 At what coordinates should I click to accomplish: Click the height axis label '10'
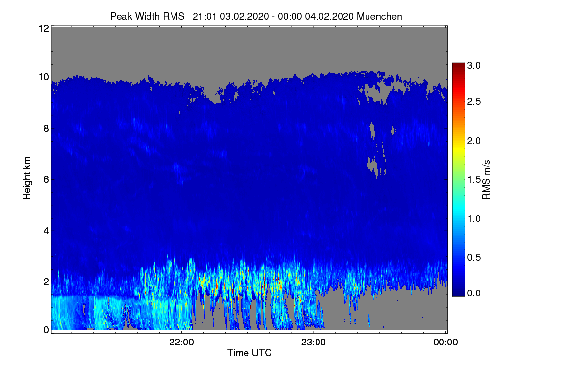coord(43,77)
